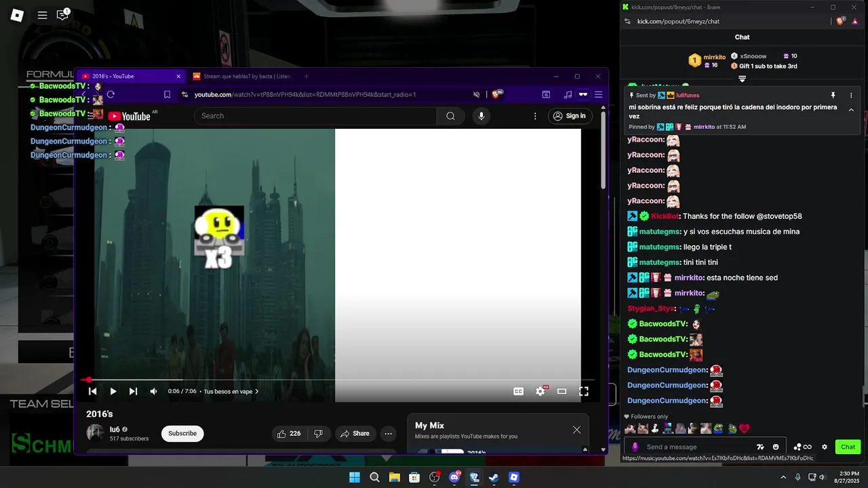Open 'Tus besos en vape' chapter expander

[x=231, y=391]
